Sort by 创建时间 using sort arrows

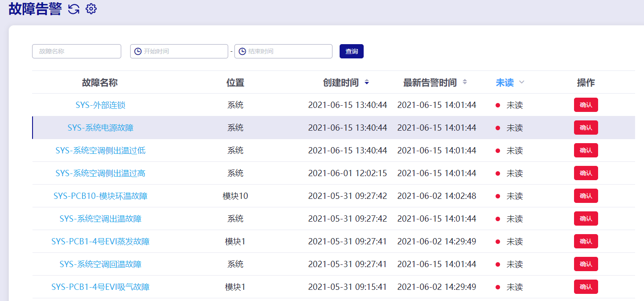(366, 82)
